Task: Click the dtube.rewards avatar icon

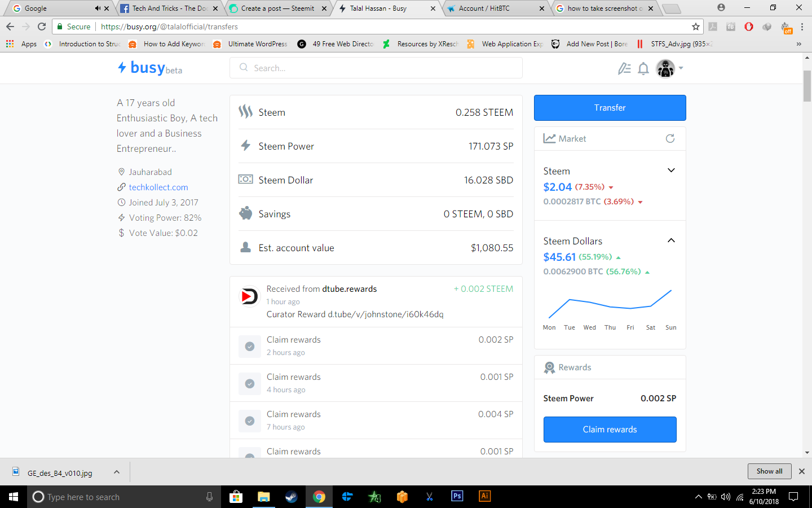Action: [x=249, y=296]
